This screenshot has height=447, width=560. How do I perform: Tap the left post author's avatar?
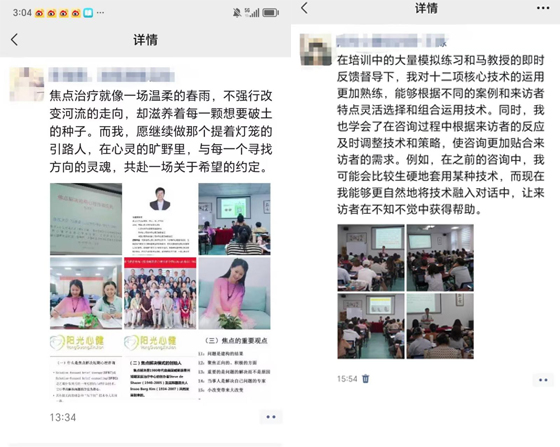[27, 84]
